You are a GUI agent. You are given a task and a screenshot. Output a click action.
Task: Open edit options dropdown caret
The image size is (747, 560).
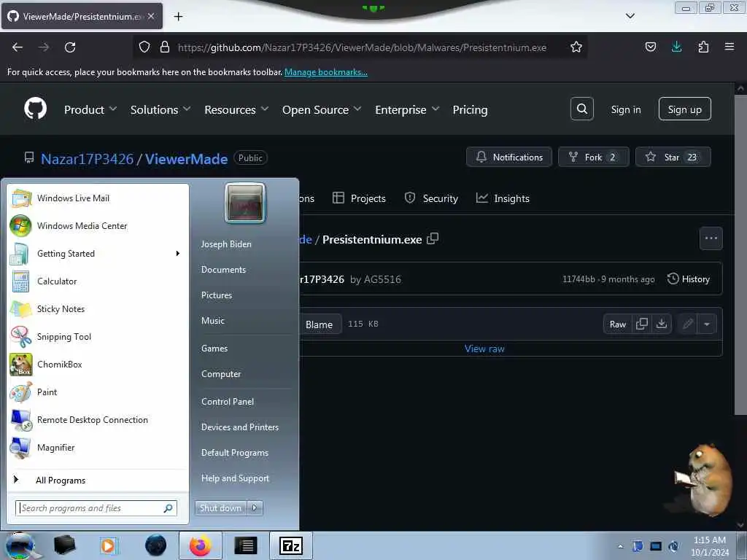tap(707, 324)
